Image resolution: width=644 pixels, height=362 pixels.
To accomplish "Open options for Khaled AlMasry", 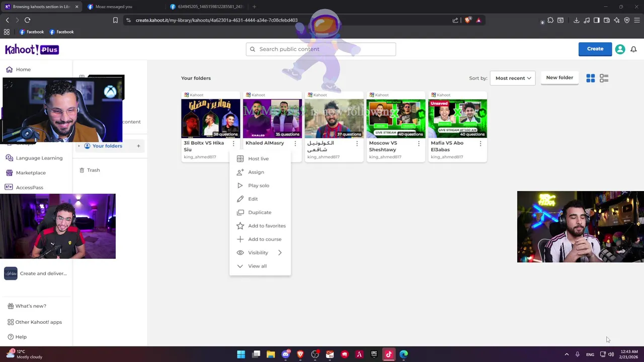I will [295, 143].
